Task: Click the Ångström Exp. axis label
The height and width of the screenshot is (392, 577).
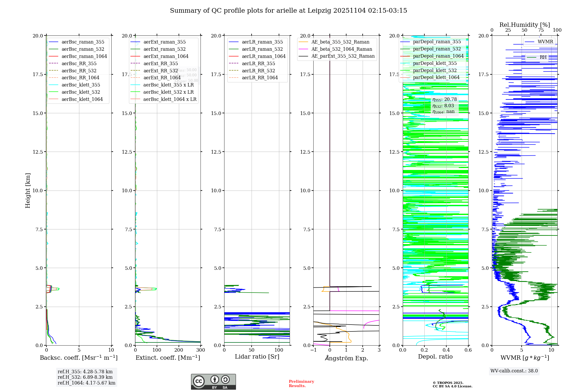Action: click(x=346, y=358)
